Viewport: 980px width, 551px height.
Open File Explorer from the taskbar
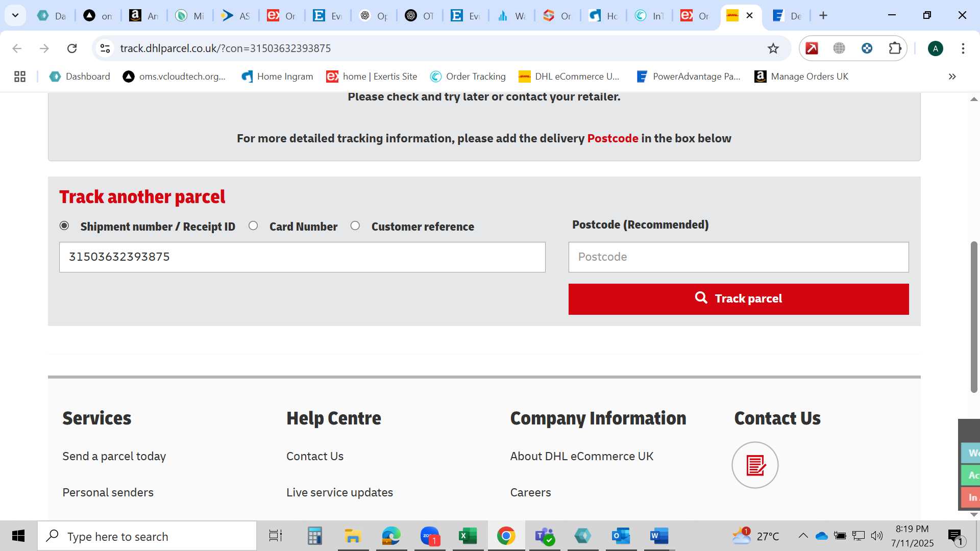click(353, 536)
